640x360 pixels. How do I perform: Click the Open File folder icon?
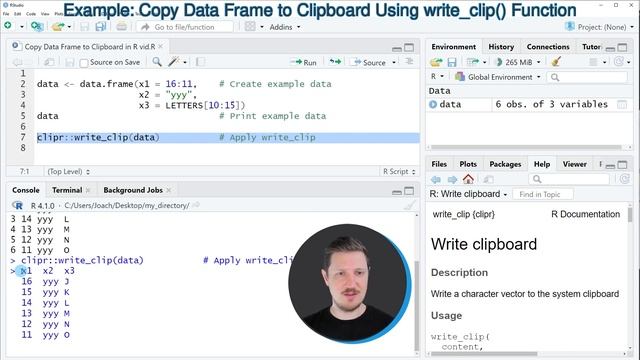click(58, 27)
